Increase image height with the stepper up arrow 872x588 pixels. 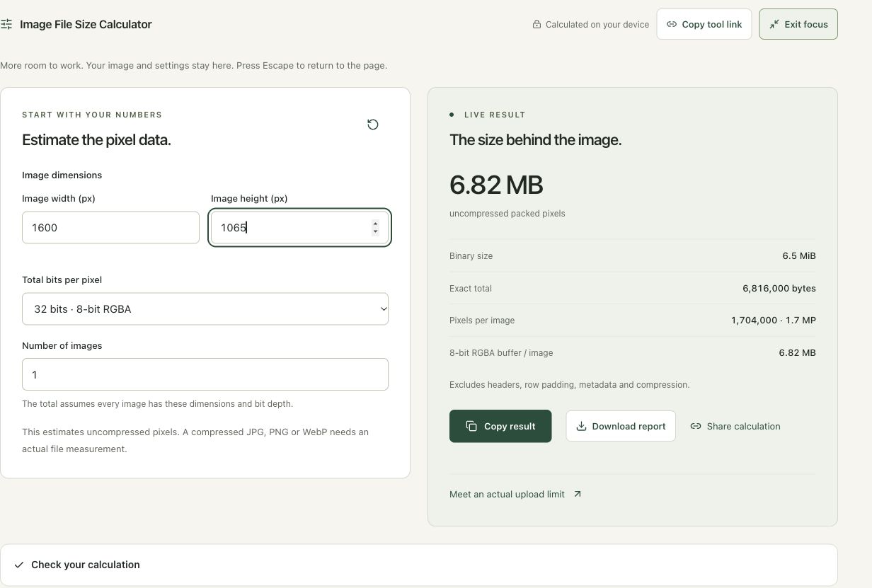click(375, 224)
